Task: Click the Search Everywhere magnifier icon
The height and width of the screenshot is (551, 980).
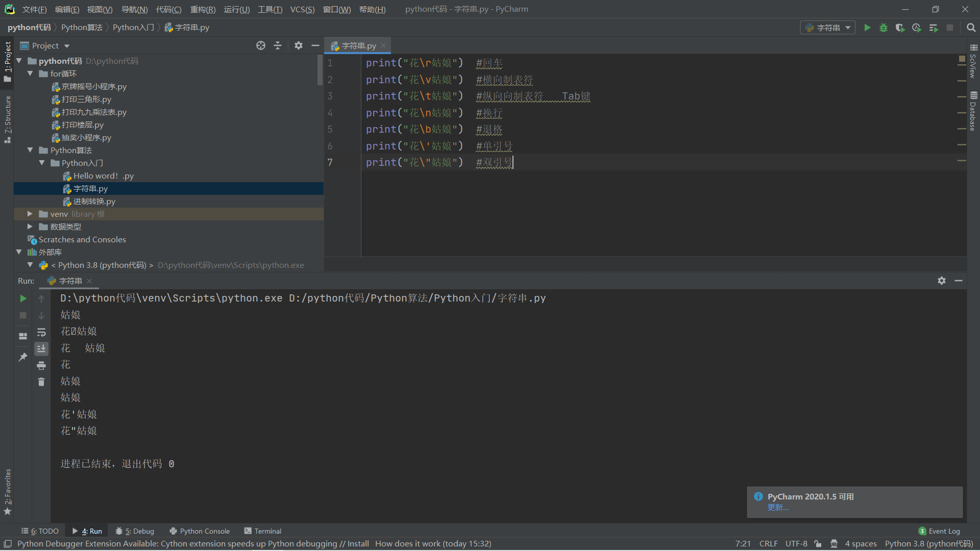Action: pos(971,28)
